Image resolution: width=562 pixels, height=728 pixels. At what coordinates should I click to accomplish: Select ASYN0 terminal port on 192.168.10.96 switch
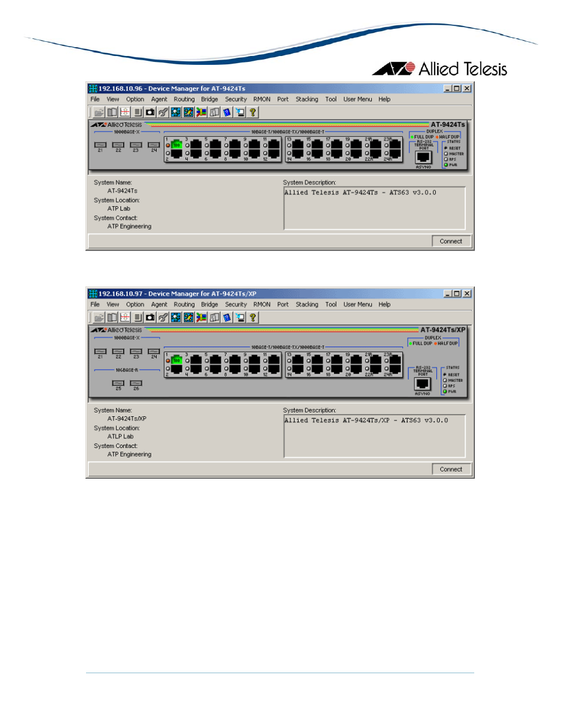[x=424, y=157]
